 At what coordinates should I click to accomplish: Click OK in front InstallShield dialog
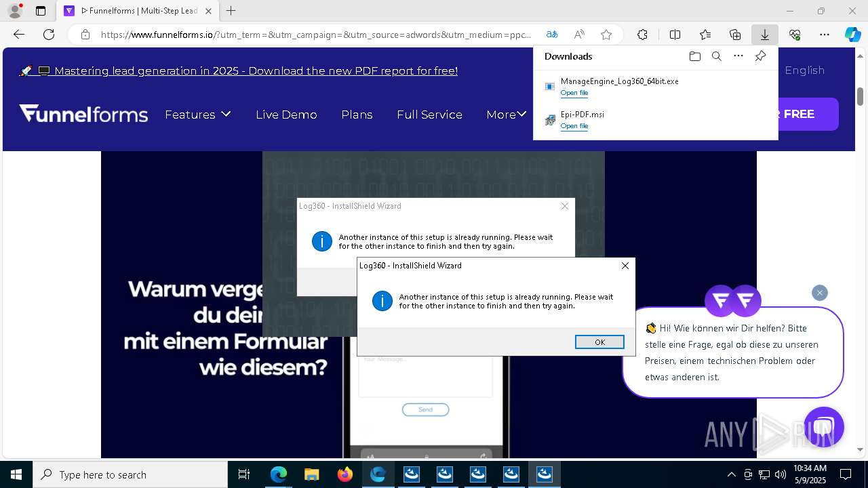(599, 342)
